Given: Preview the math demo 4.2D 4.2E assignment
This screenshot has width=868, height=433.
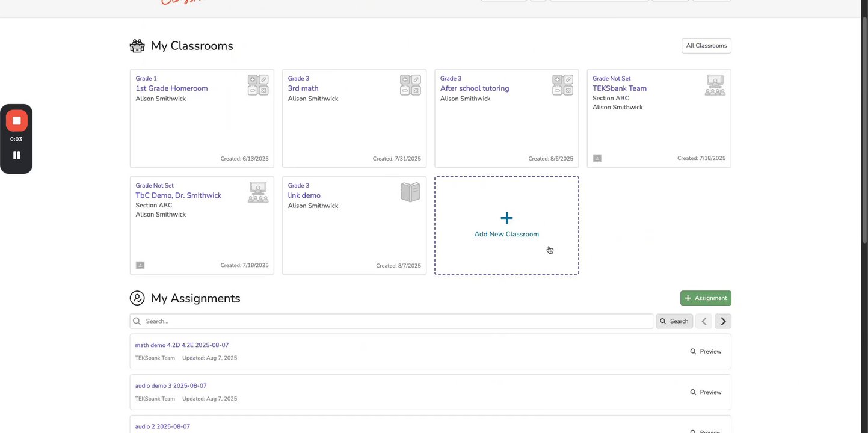Looking at the screenshot, I should (706, 351).
